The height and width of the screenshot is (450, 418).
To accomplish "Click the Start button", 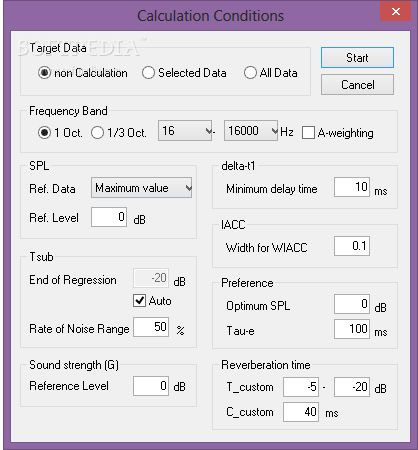I will 357,58.
